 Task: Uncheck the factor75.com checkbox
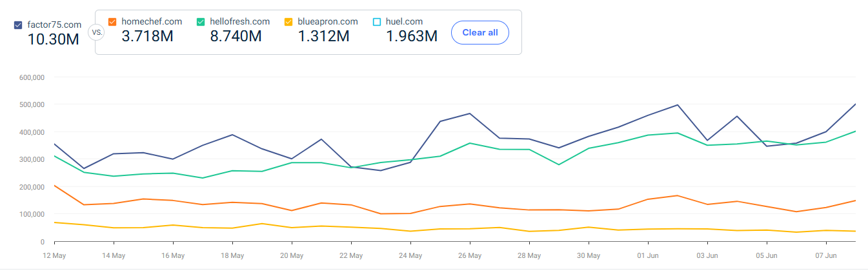pos(18,25)
